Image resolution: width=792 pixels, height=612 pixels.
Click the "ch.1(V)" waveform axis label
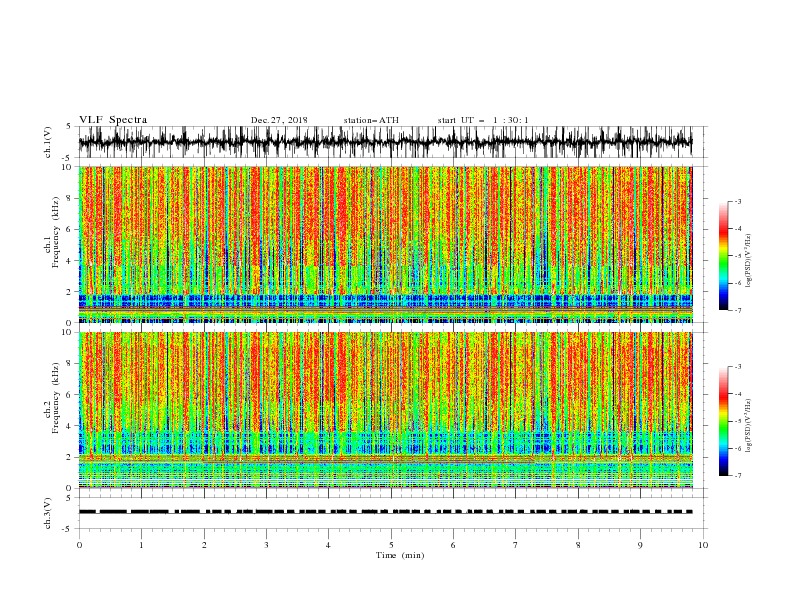point(48,142)
